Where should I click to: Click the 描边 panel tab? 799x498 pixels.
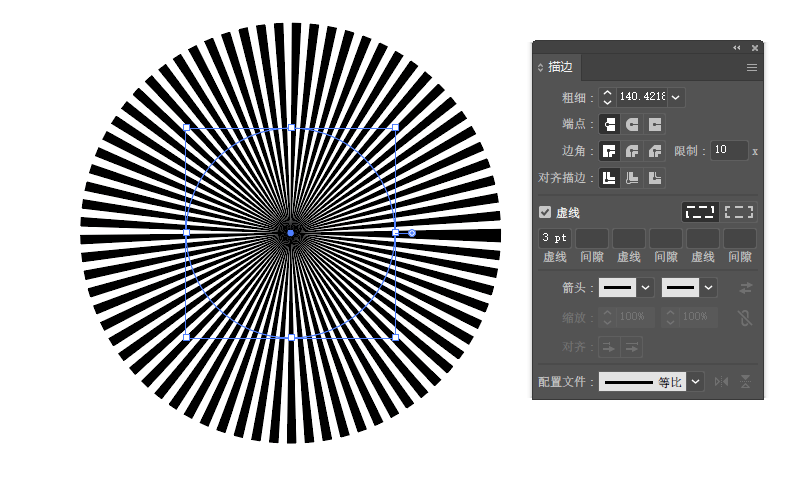point(560,68)
